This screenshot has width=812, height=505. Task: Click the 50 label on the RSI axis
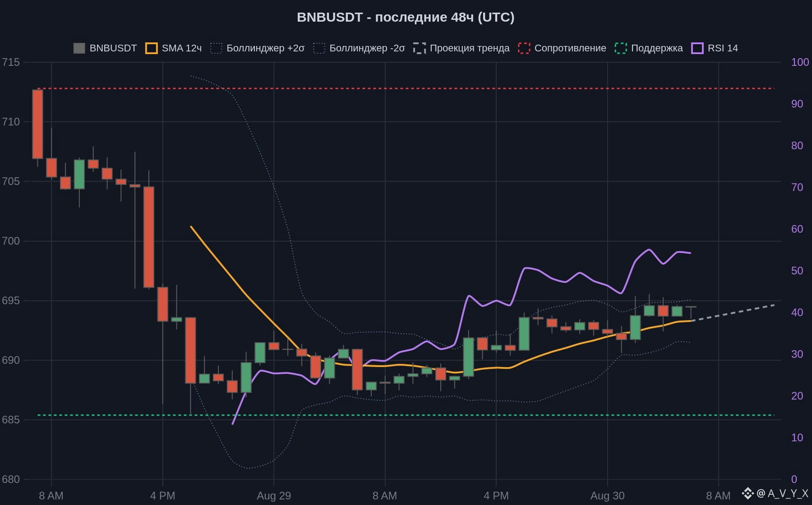click(x=797, y=271)
